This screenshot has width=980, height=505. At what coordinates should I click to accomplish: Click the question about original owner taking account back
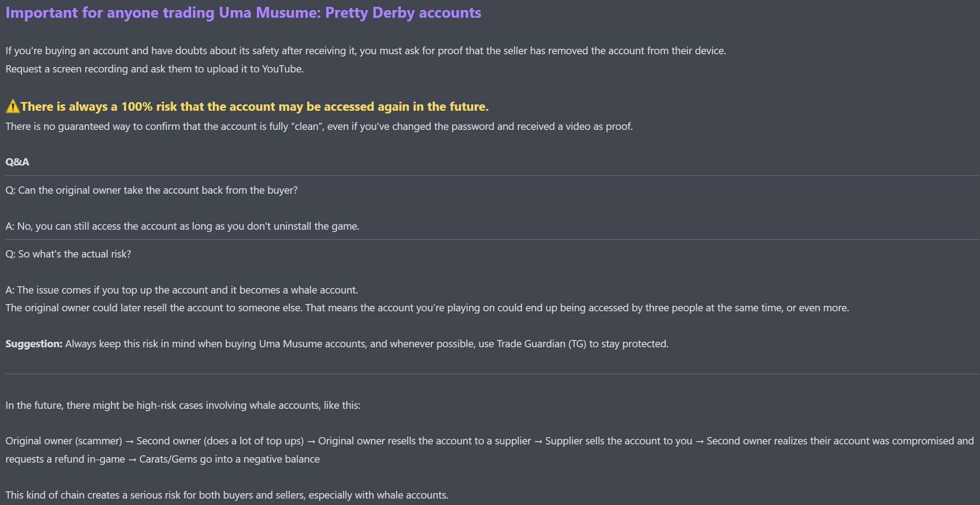pos(151,191)
